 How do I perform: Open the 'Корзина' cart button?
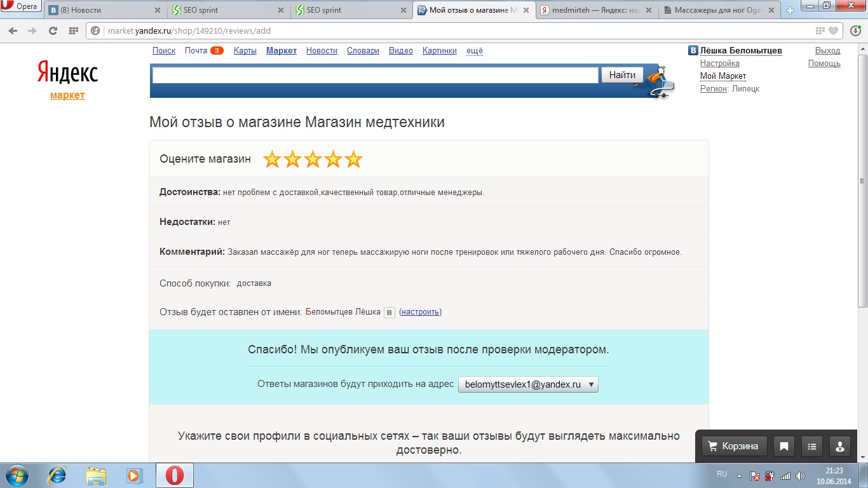pyautogui.click(x=735, y=446)
